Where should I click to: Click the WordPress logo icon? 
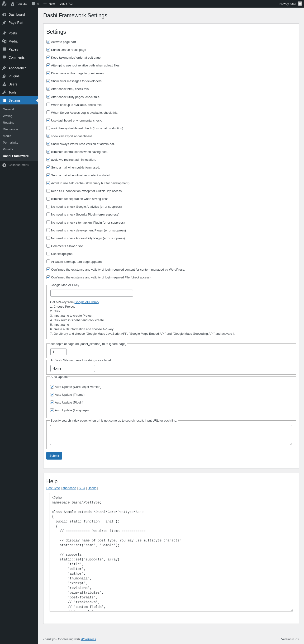[x=4, y=4]
